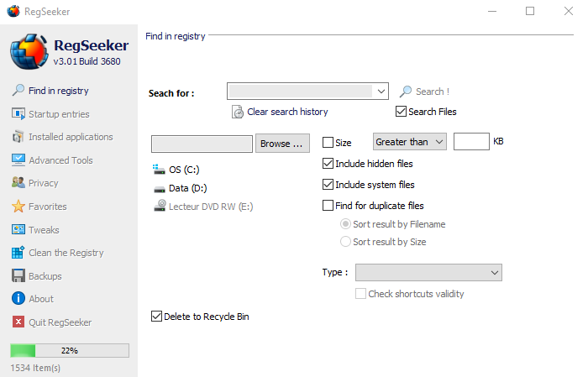Toggle Delete to Recycle Bin
Screen dimensions: 588x377
click(x=156, y=317)
